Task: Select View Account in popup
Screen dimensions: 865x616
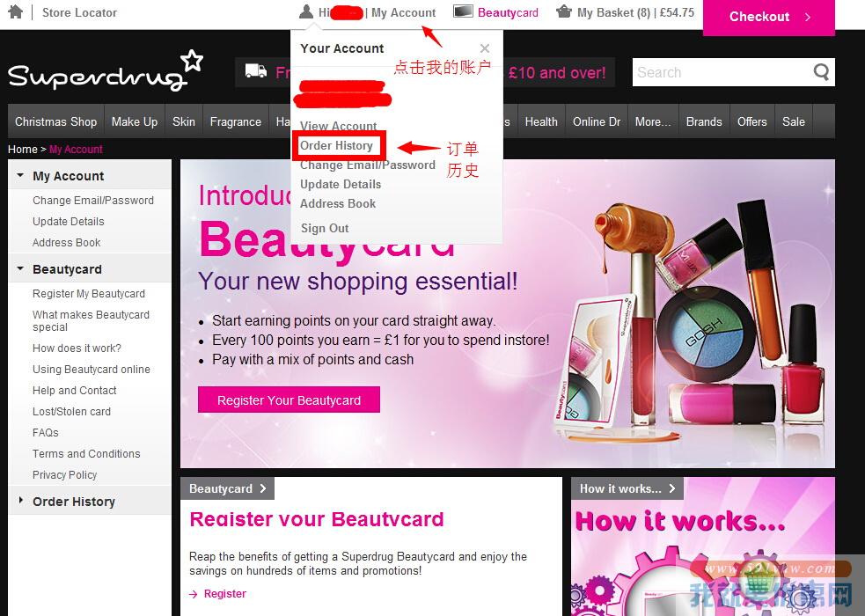Action: point(338,126)
